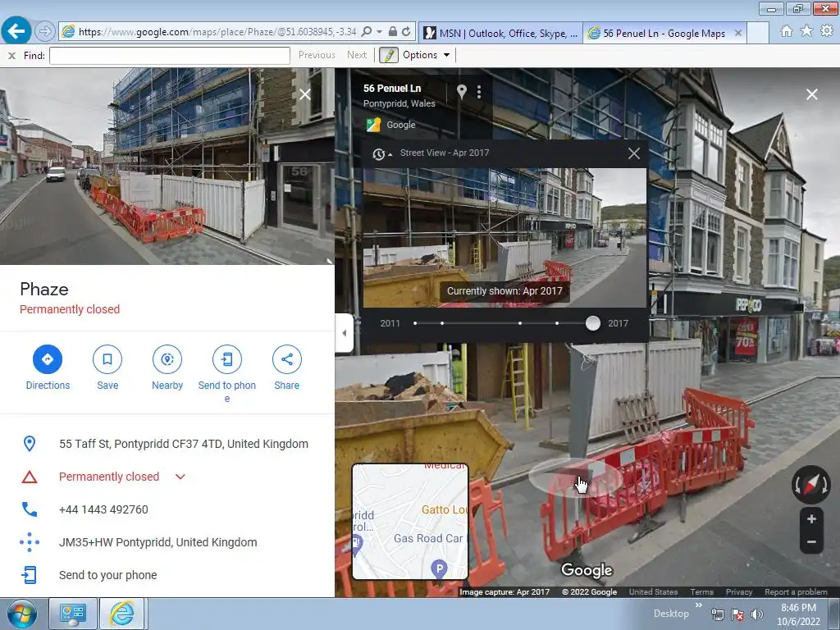This screenshot has width=840, height=630.
Task: Open a new blank tab
Action: click(x=758, y=33)
